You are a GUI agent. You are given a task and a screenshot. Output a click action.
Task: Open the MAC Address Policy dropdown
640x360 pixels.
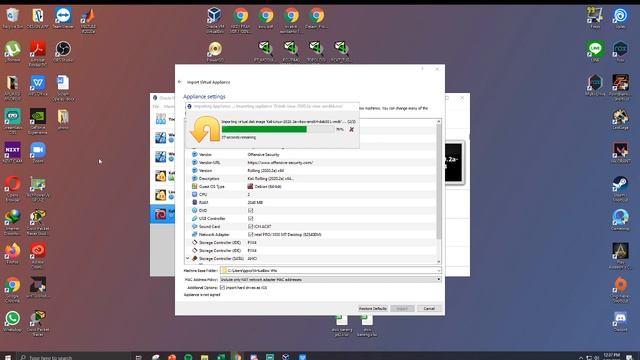click(x=439, y=280)
